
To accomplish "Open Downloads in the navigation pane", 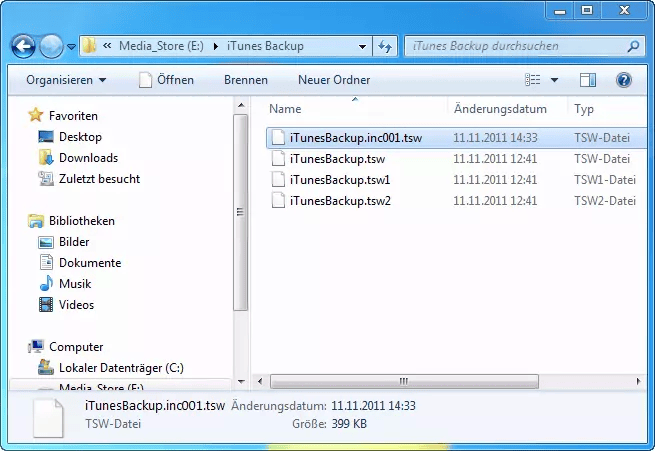I will coord(89,157).
